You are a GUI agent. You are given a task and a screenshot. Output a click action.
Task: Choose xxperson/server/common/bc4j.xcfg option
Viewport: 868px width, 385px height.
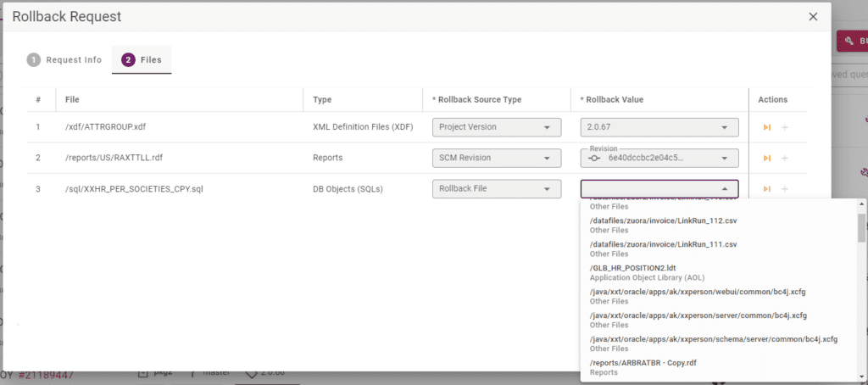tap(720, 320)
